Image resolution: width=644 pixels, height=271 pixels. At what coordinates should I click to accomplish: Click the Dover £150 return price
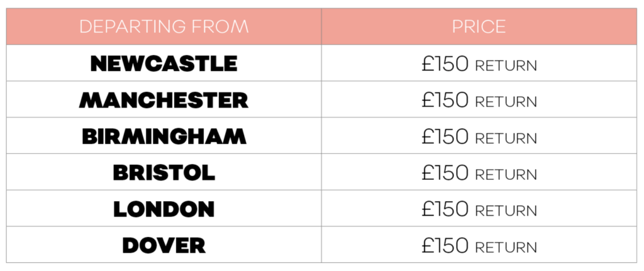(x=479, y=245)
